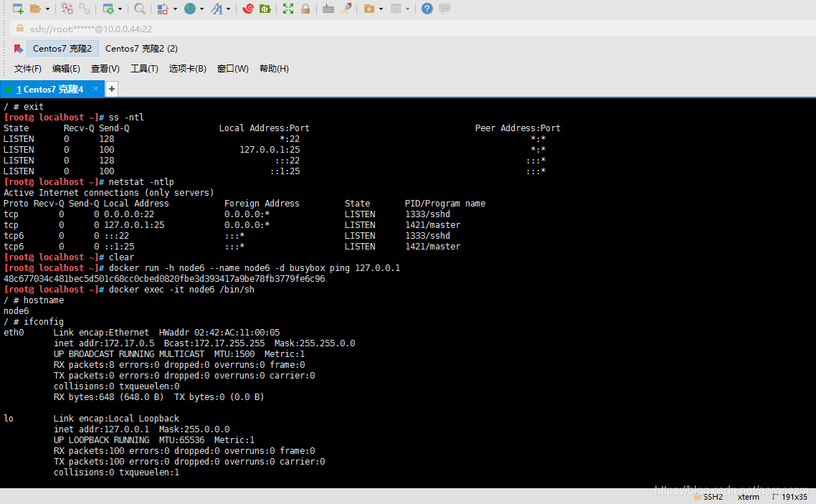816x504 pixels.
Task: Launch Xftp green file transfer icon
Action: [x=265, y=9]
